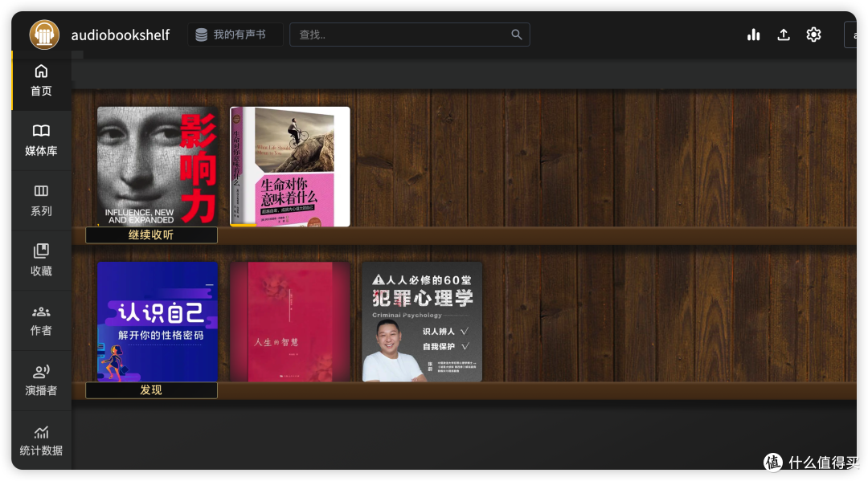Click the database icon beside 我的有声书
This screenshot has height=481, width=868.
(x=202, y=35)
